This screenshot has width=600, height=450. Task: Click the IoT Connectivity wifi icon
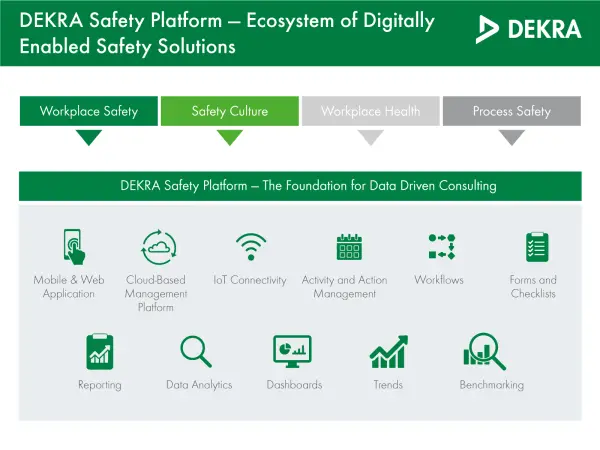coord(251,247)
